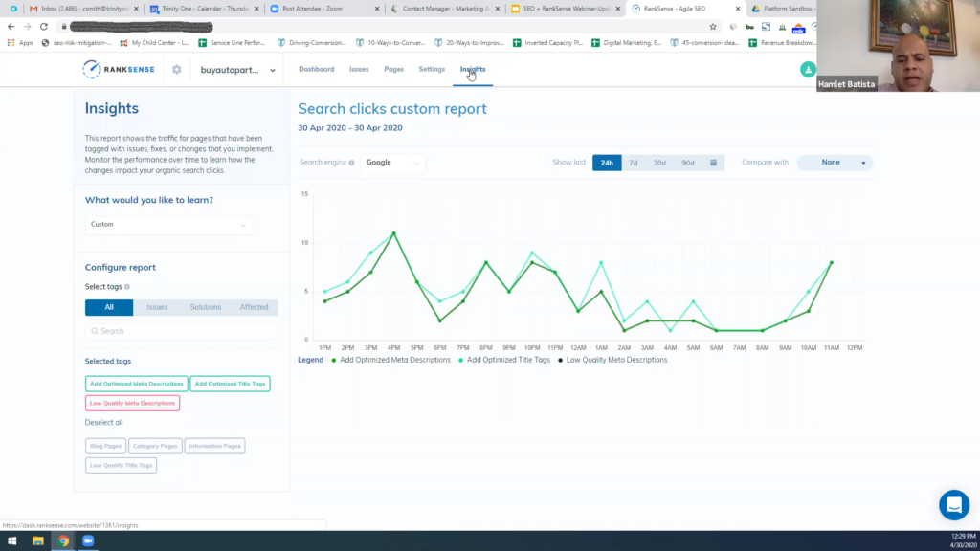Viewport: 980px width, 551px height.
Task: Click the 4PM peak data point on chart
Action: click(x=393, y=233)
